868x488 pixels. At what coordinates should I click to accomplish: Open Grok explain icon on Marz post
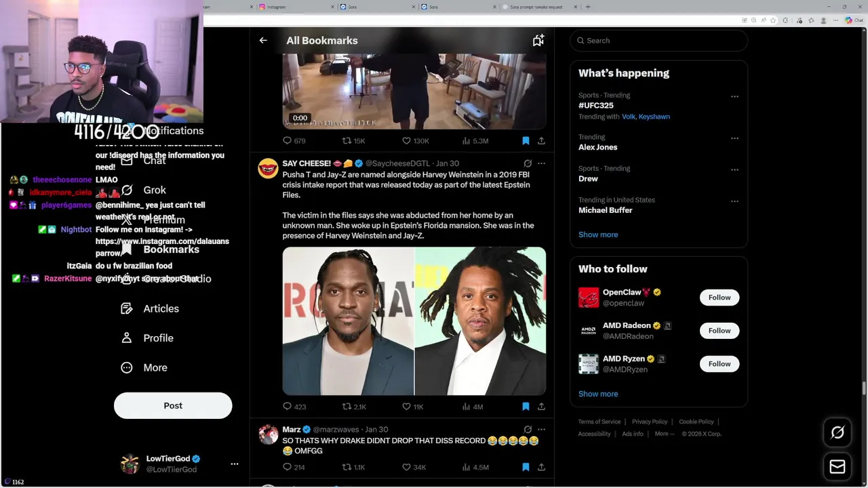(x=528, y=429)
